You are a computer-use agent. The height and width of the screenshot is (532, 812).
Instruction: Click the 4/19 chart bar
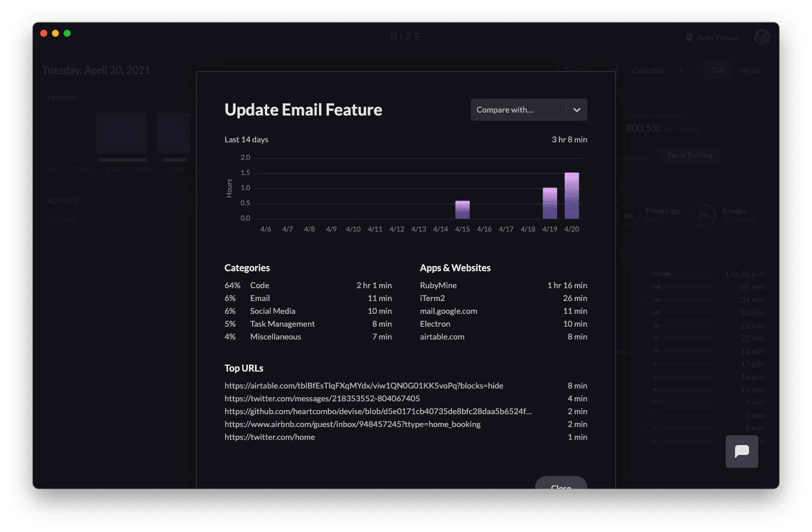tap(549, 203)
